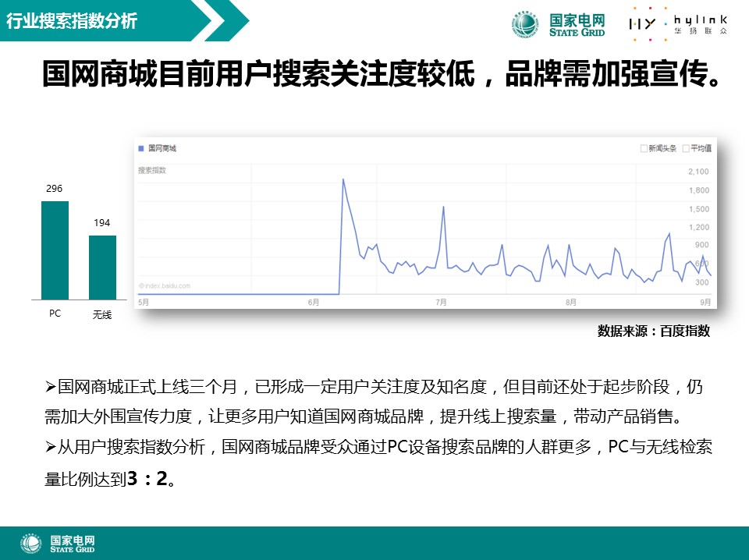
Task: Select the 无线 bar labeled 194
Action: coord(102,267)
